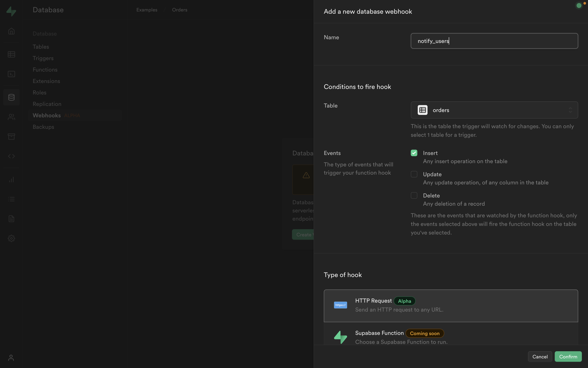This screenshot has height=368, width=588.
Task: Select the Supabase Function hook type
Action: pyautogui.click(x=451, y=334)
